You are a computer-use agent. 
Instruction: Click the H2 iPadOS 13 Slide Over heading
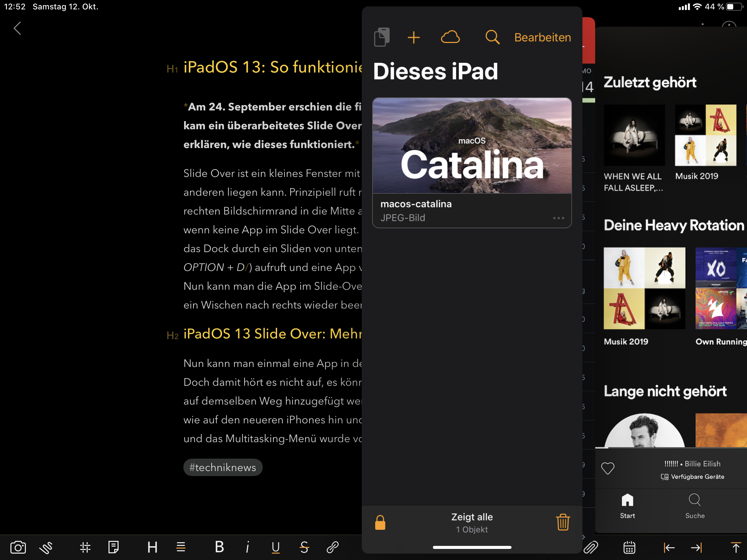[272, 334]
